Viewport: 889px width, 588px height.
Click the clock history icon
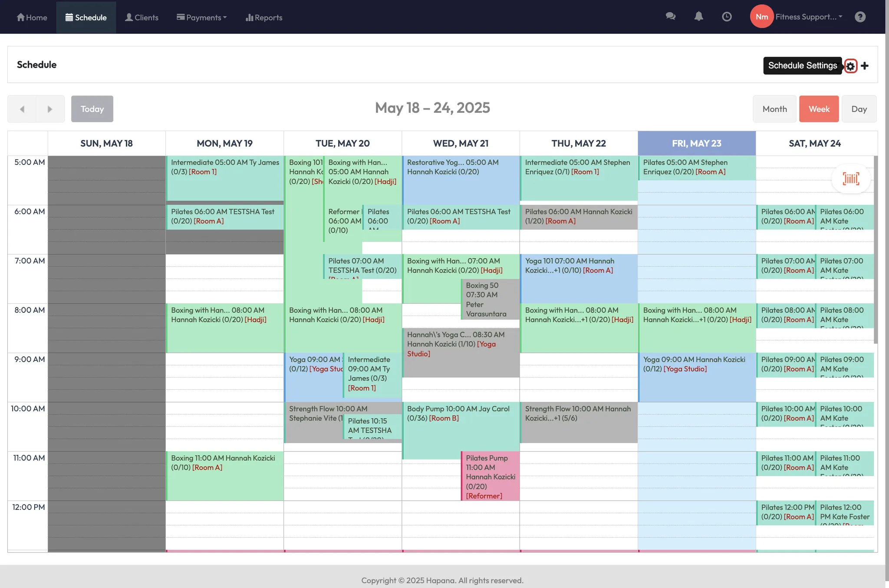[x=727, y=16]
